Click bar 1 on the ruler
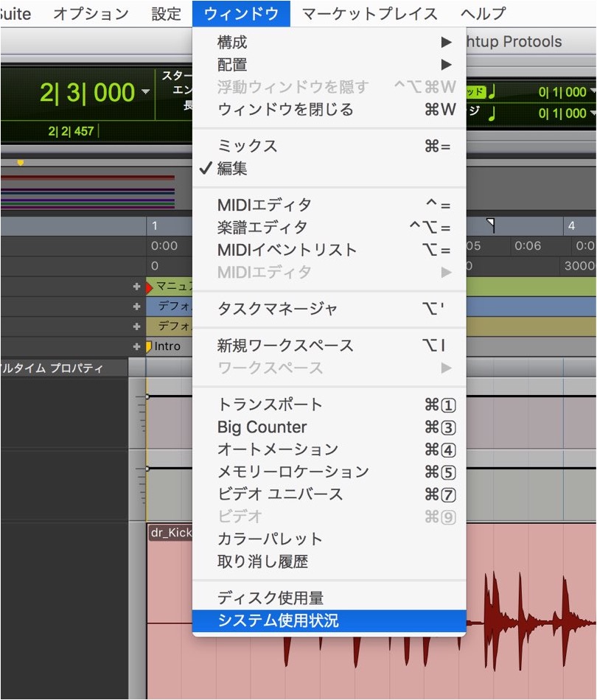The width and height of the screenshot is (597, 700). (x=155, y=226)
